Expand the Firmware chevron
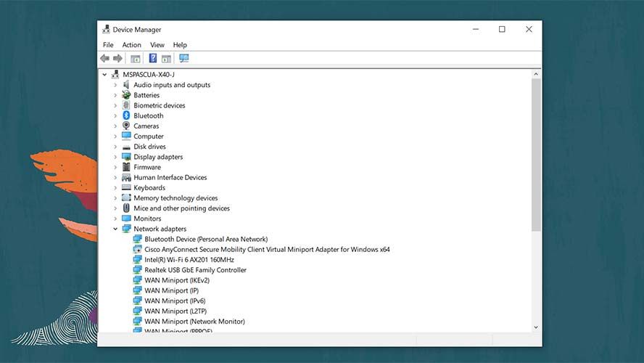Screen dimensions: 644x363 point(115,167)
